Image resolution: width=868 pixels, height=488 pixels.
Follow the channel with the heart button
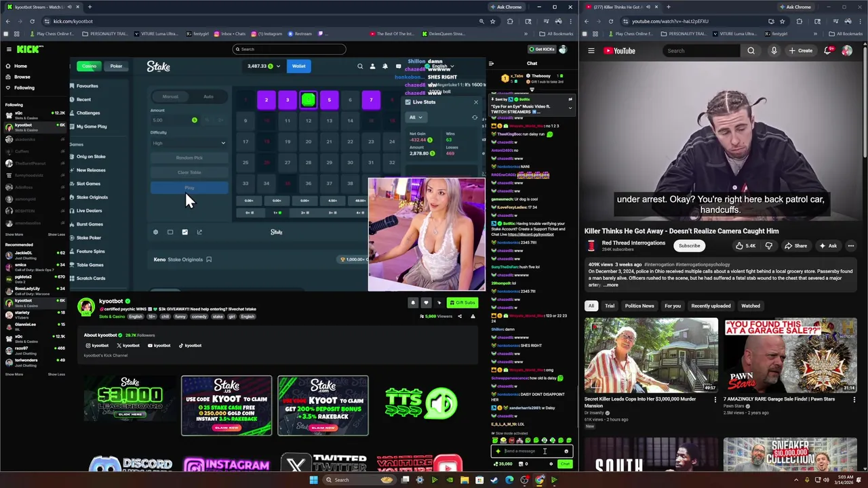pyautogui.click(x=426, y=303)
